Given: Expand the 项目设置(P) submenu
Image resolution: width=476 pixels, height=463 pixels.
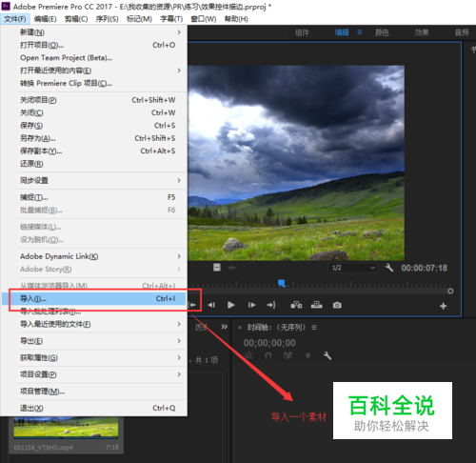Looking at the screenshot, I should click(94, 374).
